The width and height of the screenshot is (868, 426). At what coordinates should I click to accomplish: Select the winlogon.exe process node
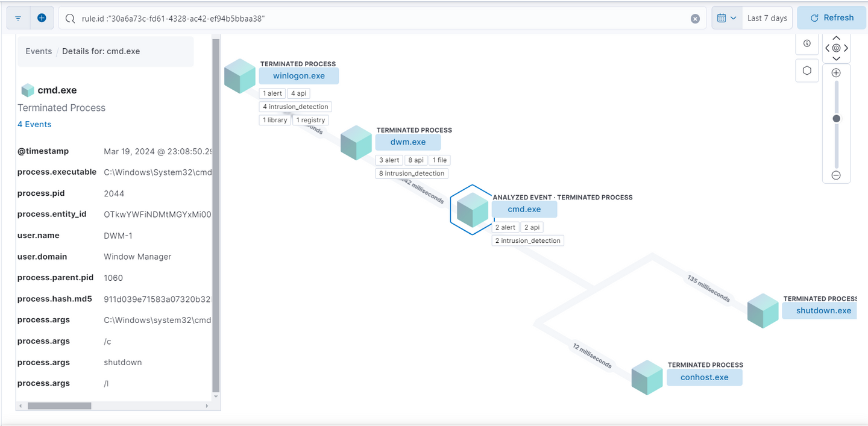point(299,76)
